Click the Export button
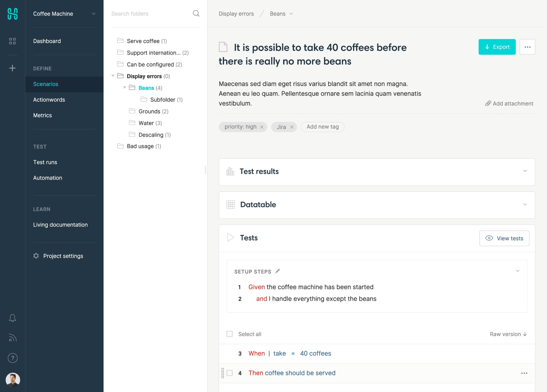Viewport: 547px width, 392px height. point(497,47)
